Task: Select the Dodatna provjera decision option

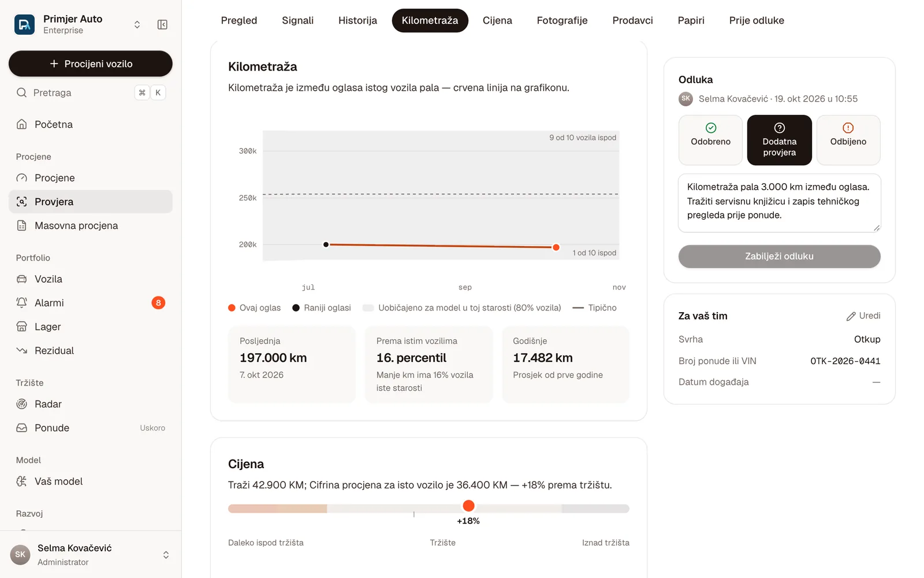Action: [779, 140]
